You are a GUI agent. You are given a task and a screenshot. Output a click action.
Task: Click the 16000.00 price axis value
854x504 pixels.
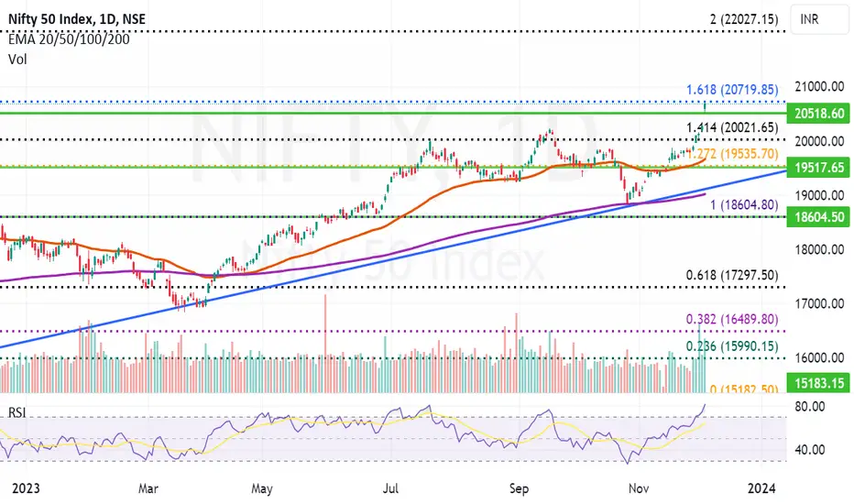(x=819, y=358)
